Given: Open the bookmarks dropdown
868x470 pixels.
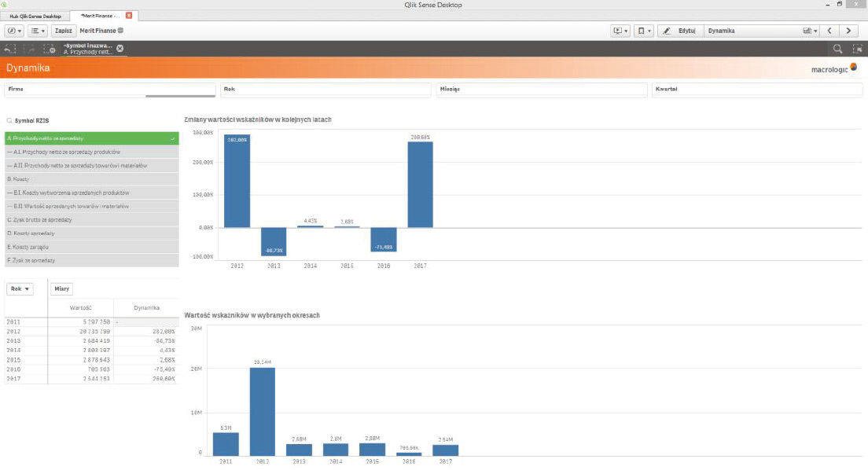Looking at the screenshot, I should [x=642, y=31].
